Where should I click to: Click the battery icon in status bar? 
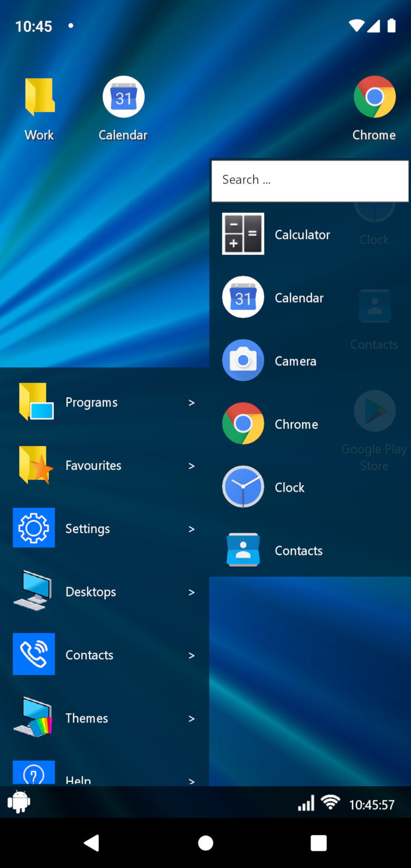pos(391,25)
